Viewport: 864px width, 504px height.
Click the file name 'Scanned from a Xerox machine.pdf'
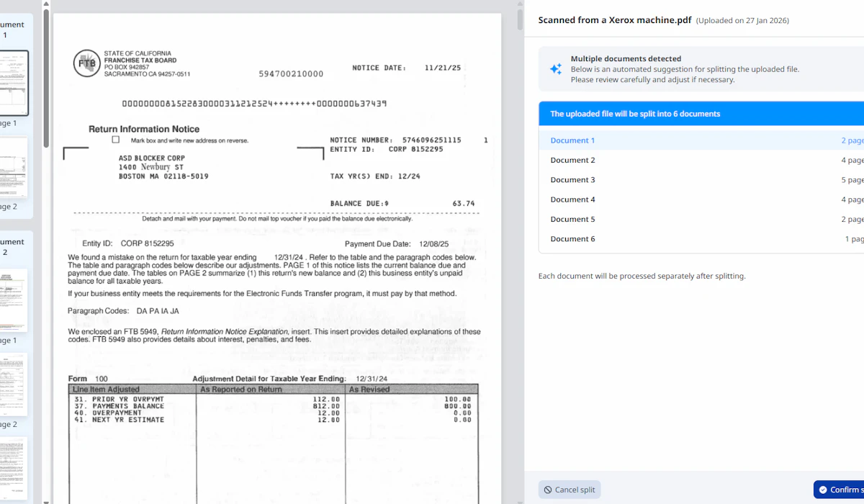[615, 20]
